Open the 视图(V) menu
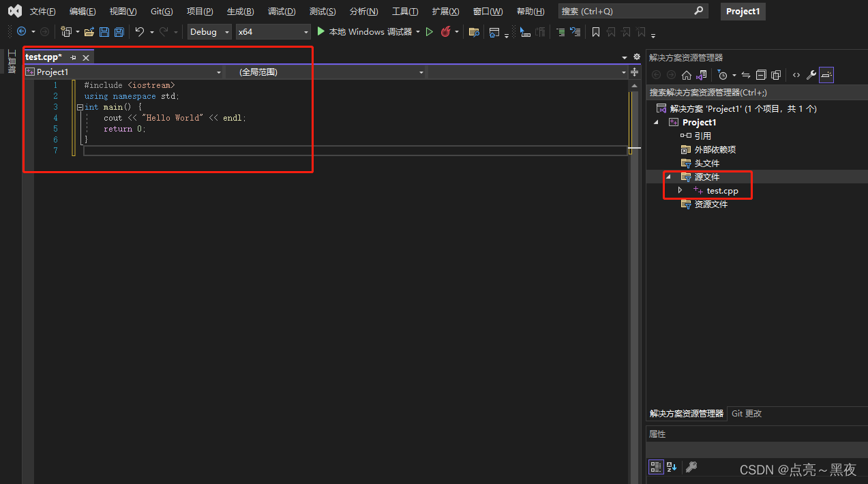The width and height of the screenshot is (868, 484). click(123, 12)
